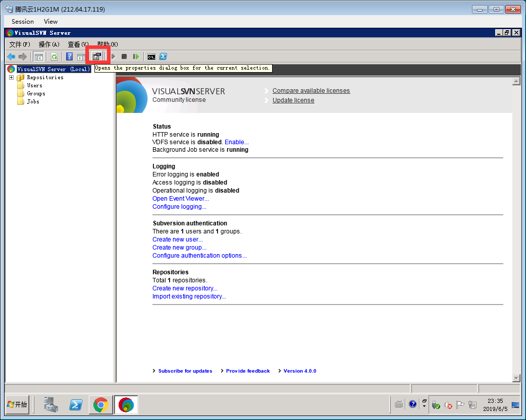Toggle the console tree pane toolbar icon
526x420 pixels.
point(38,56)
